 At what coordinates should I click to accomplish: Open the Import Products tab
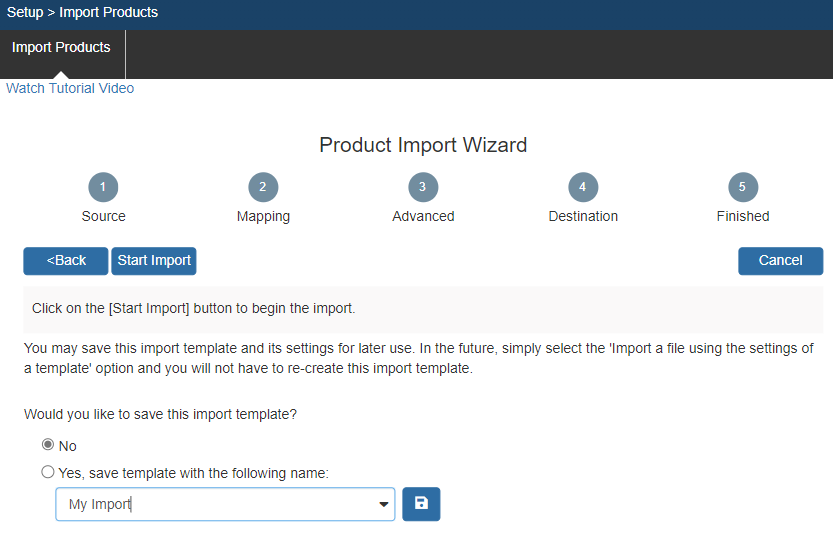click(62, 48)
